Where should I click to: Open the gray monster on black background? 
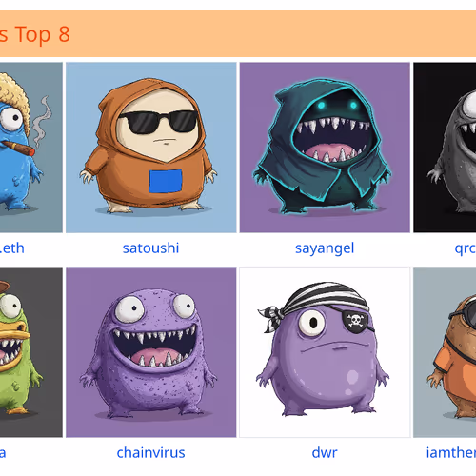tap(445, 148)
